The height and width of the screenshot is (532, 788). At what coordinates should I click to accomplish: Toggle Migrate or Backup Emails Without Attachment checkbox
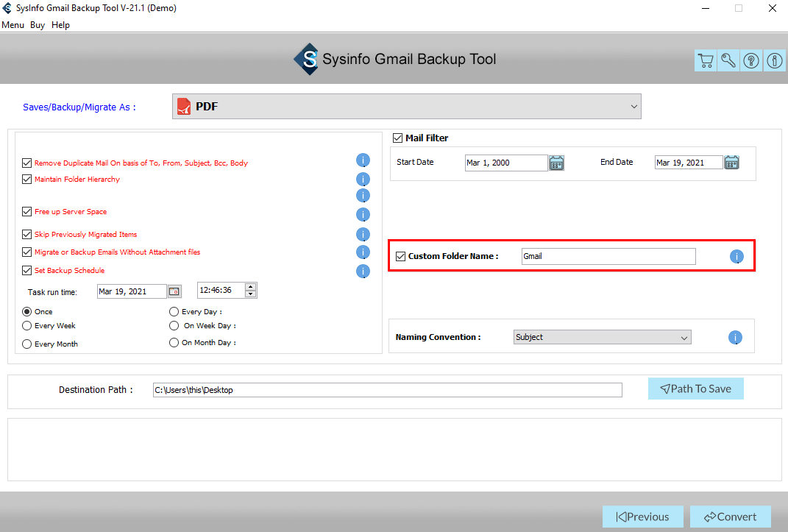[x=26, y=252]
